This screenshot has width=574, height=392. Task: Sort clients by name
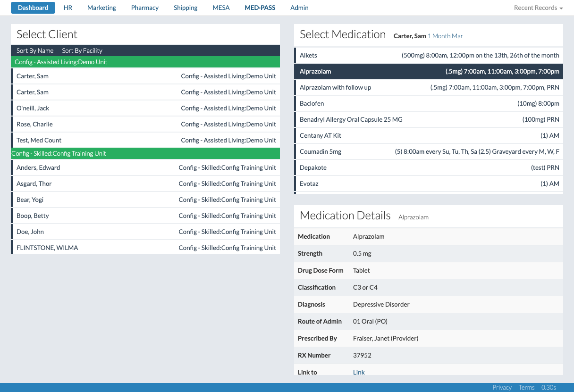pyautogui.click(x=35, y=50)
